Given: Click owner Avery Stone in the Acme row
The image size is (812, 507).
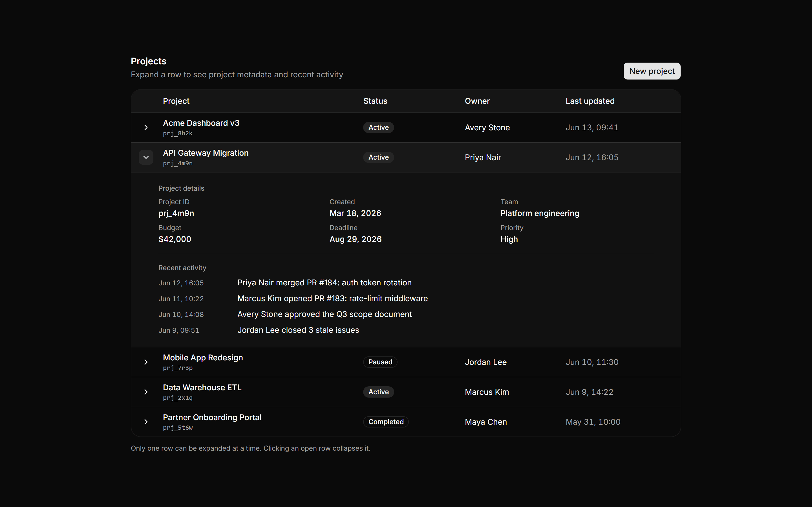Looking at the screenshot, I should 487,127.
